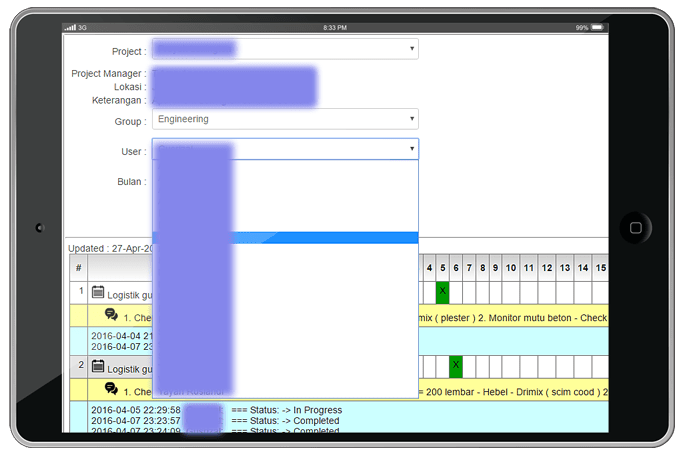Tap the 3G signal indicator

[77, 27]
